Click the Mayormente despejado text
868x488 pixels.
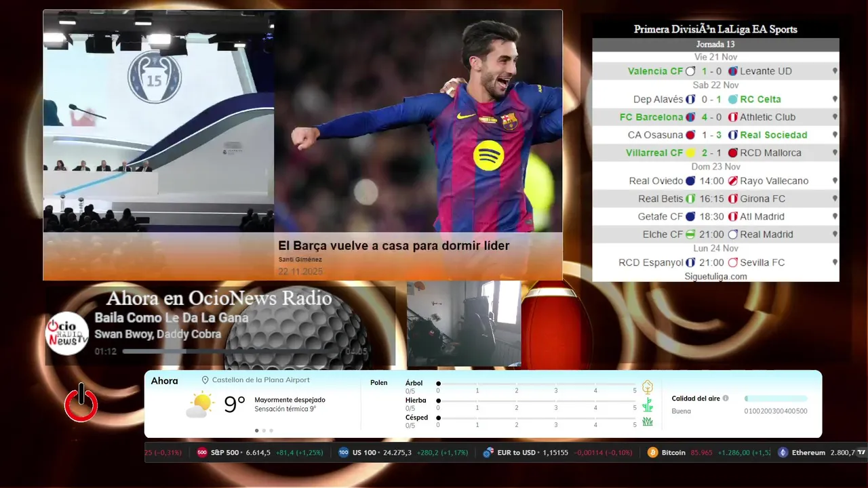coord(290,400)
